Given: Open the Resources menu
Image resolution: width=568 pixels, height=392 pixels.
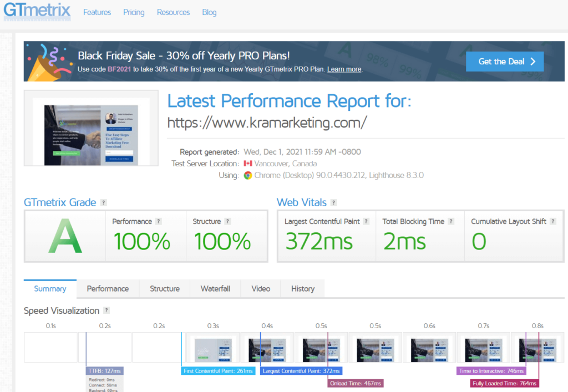Looking at the screenshot, I should [173, 12].
